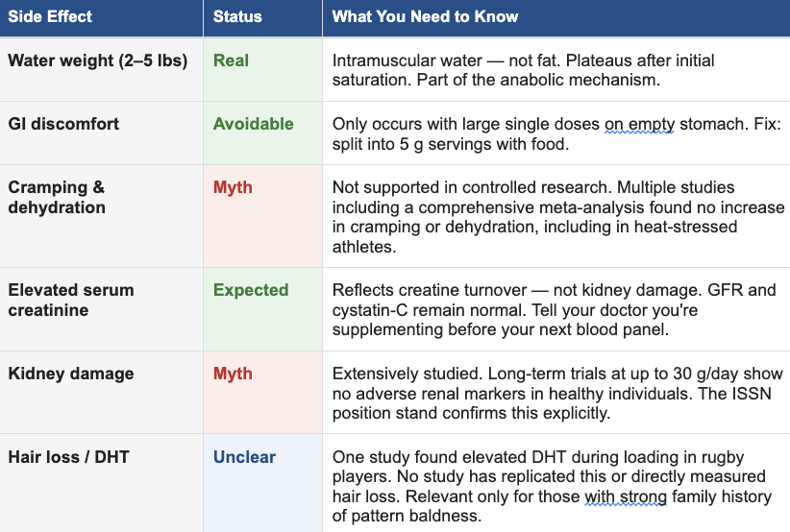This screenshot has width=790, height=532.
Task: Select the 'Hair loss / DHT' cell
Action: pyautogui.click(x=66, y=457)
